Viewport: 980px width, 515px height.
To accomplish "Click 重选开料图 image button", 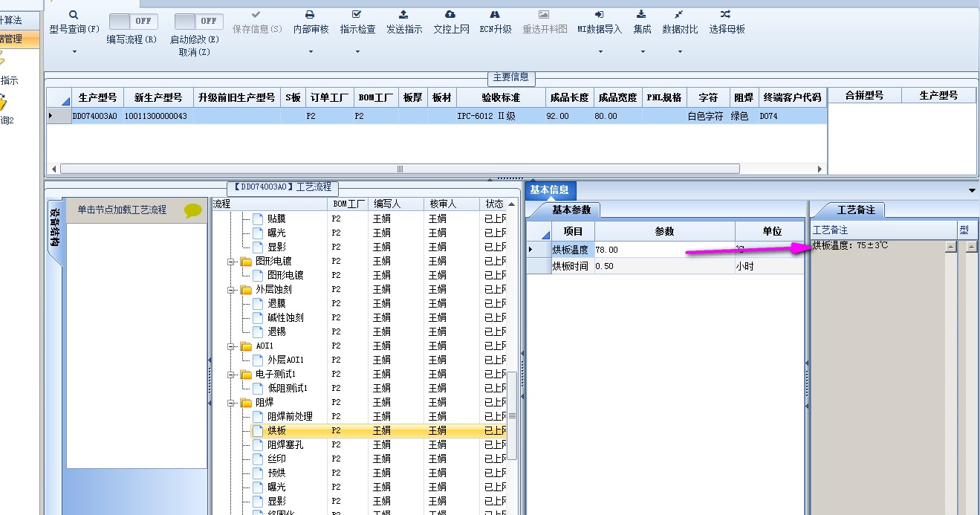I will pos(545,22).
